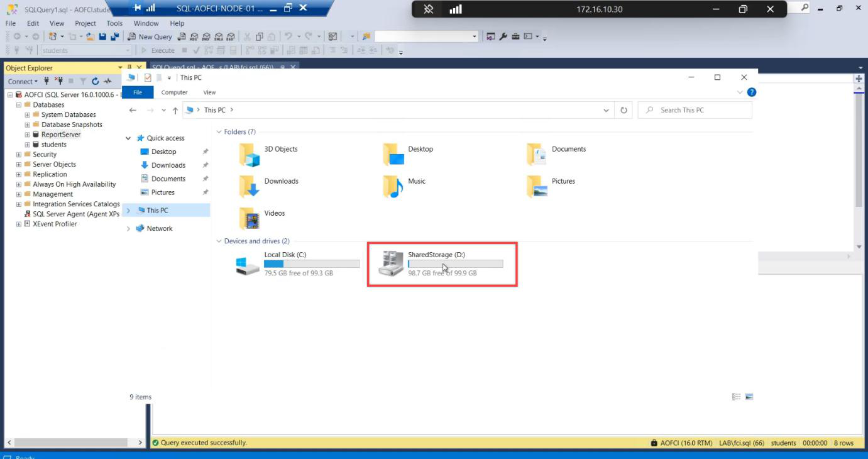Select the Server Objects tree item
Screen dimensions: 868x459
tap(54, 164)
